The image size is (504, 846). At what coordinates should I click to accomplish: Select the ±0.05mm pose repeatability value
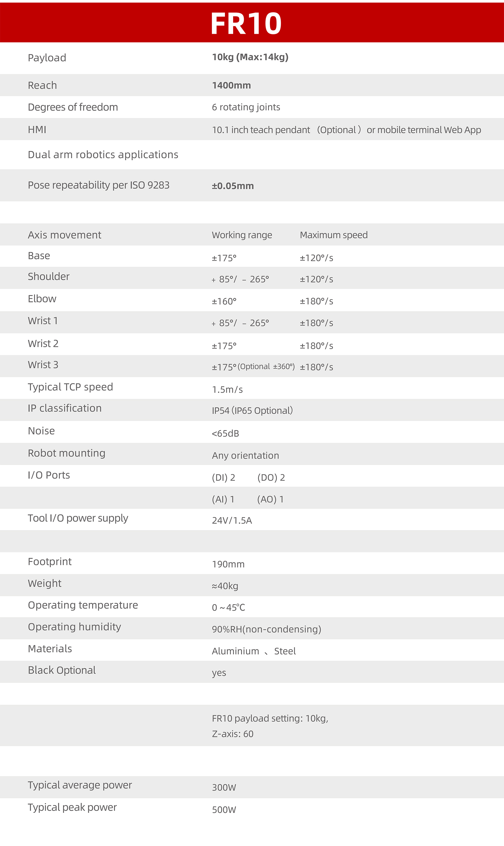(x=233, y=186)
